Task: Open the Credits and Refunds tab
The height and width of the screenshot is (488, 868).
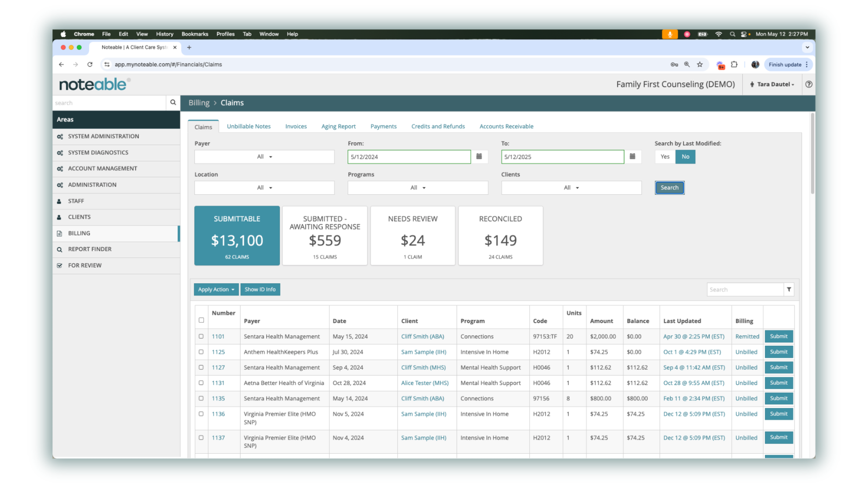Action: 438,126
